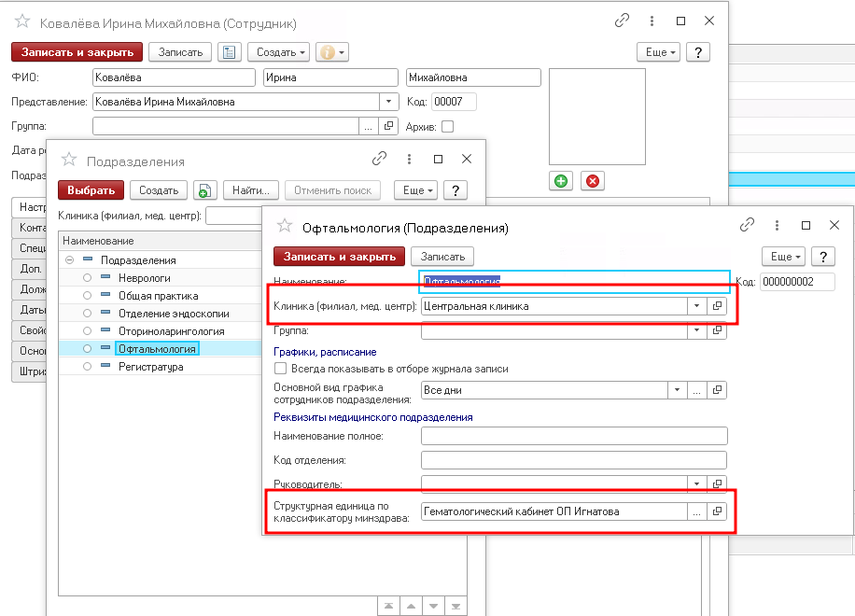Click the report icon next to Записать
The width and height of the screenshot is (855, 616).
tap(229, 52)
